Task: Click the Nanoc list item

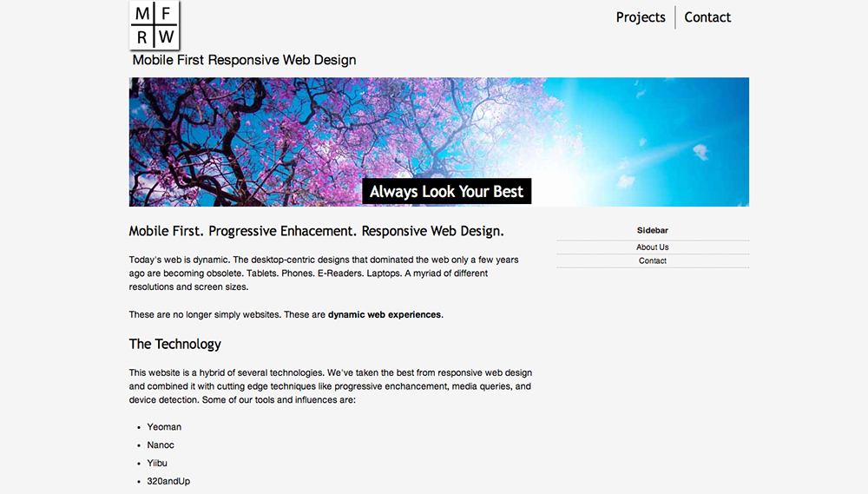Action: [161, 445]
